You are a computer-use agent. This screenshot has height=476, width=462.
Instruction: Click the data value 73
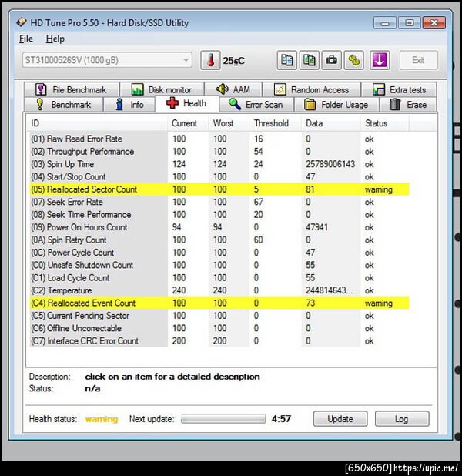point(310,303)
